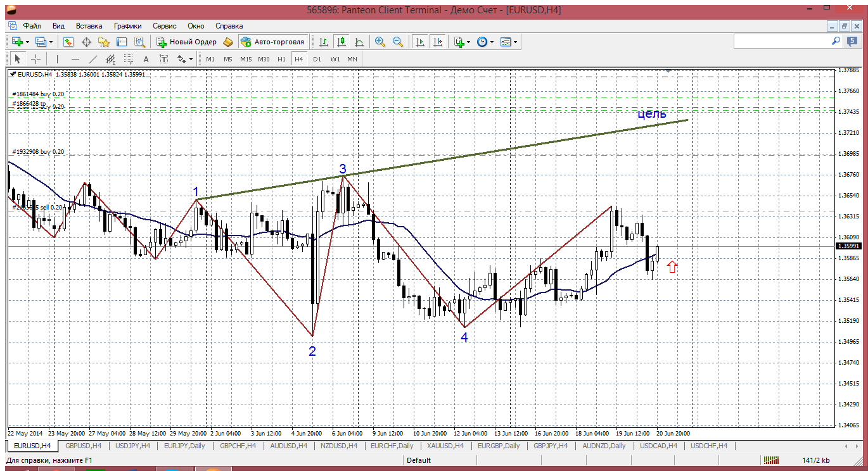Open the indicators list dropdown

coord(468,42)
